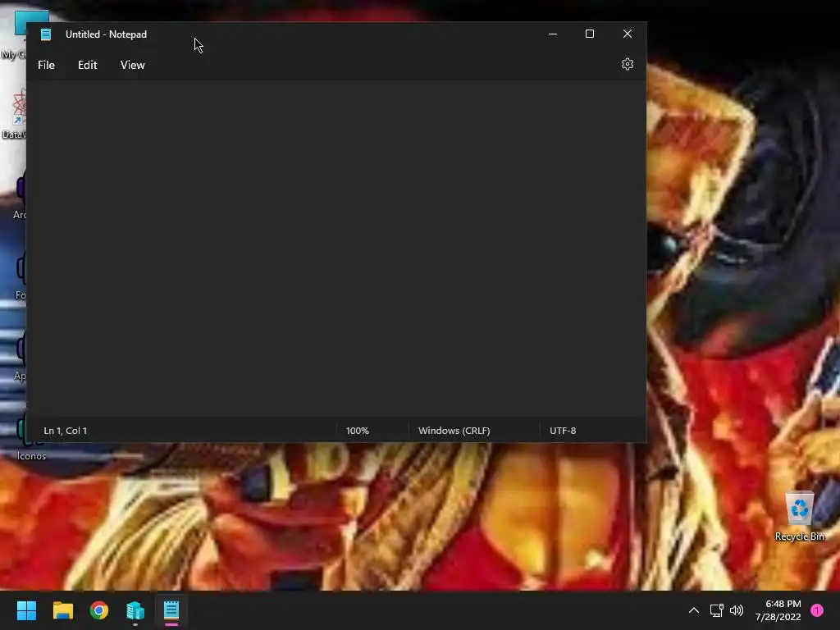
Task: Open the teal server app taskbar icon
Action: pos(135,610)
